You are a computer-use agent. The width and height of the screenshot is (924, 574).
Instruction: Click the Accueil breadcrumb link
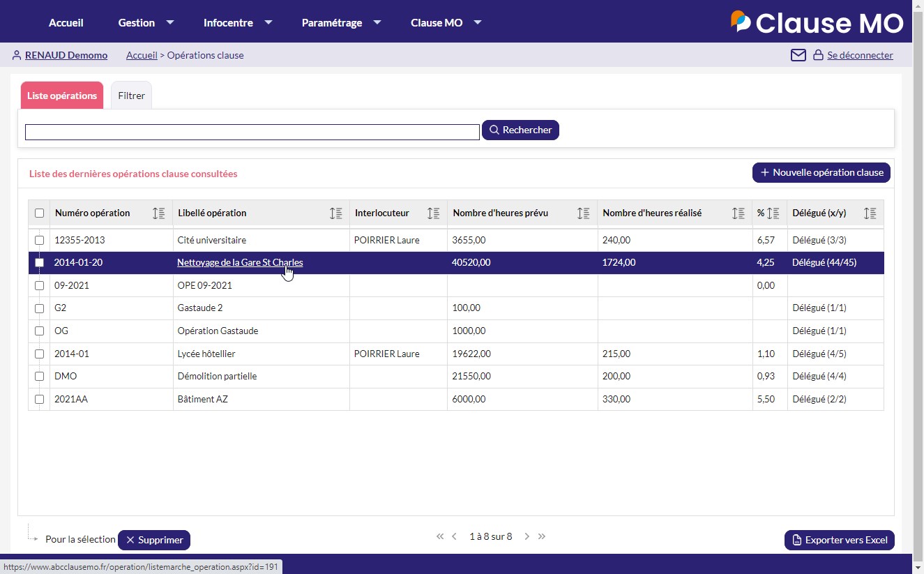coord(142,55)
